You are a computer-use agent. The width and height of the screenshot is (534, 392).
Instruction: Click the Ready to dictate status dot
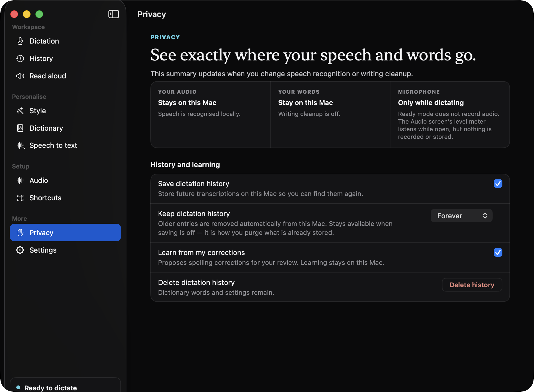pyautogui.click(x=18, y=387)
